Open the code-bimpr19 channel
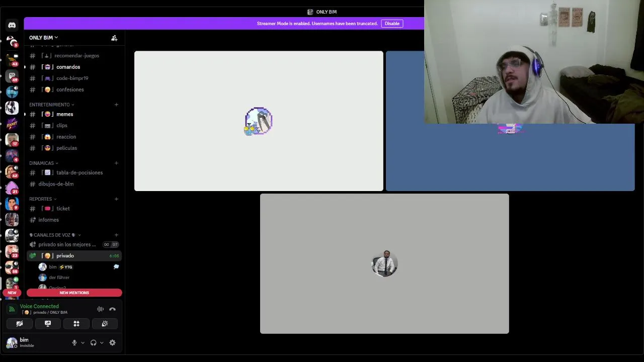The height and width of the screenshot is (362, 644). [x=73, y=78]
